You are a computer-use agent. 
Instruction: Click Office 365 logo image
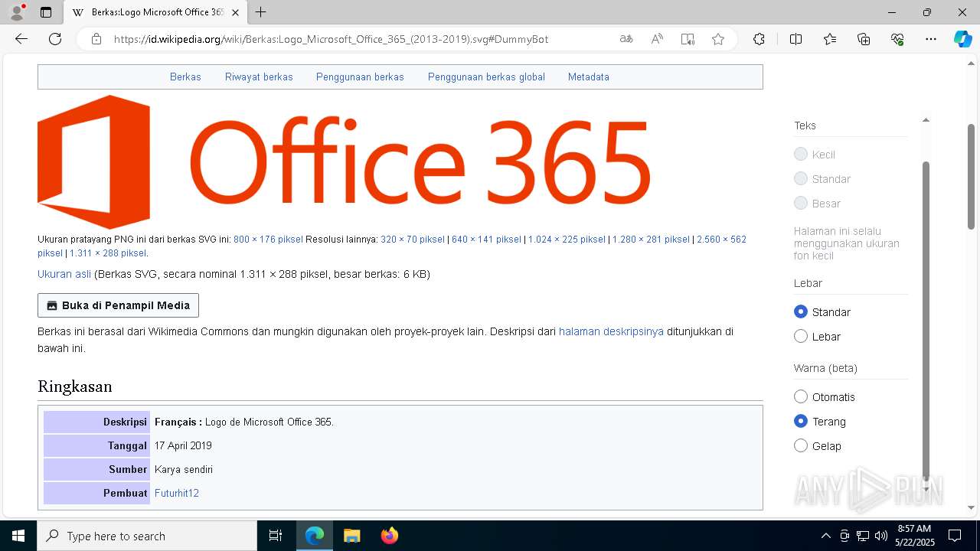coord(344,161)
